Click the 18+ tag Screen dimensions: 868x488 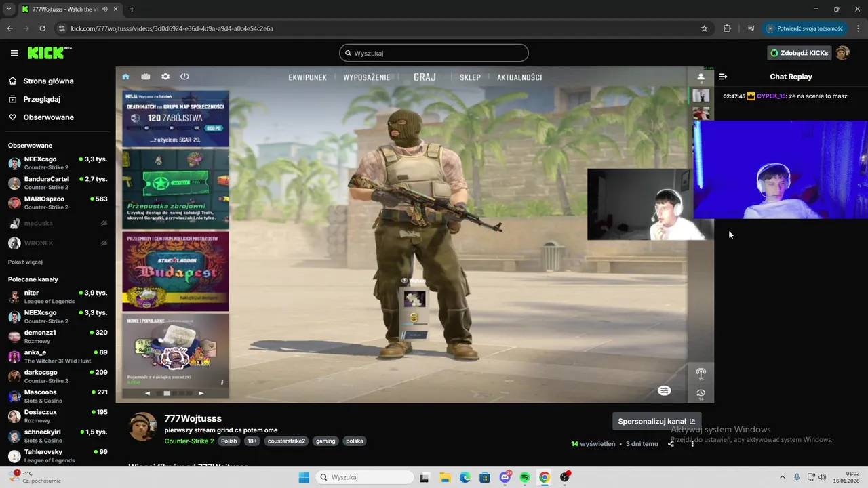click(x=252, y=441)
